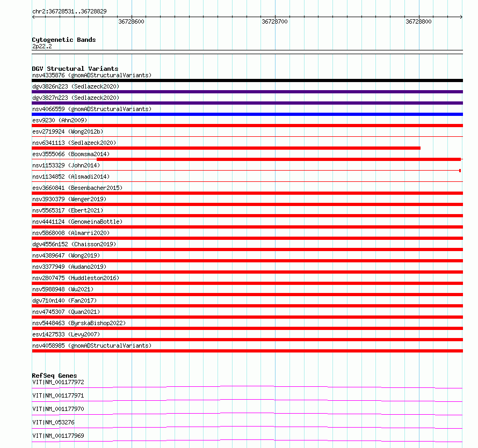The width and height of the screenshot is (478, 448).
Task: Select nsv1134852 (Alsmadi2014) variant
Action: [71, 177]
